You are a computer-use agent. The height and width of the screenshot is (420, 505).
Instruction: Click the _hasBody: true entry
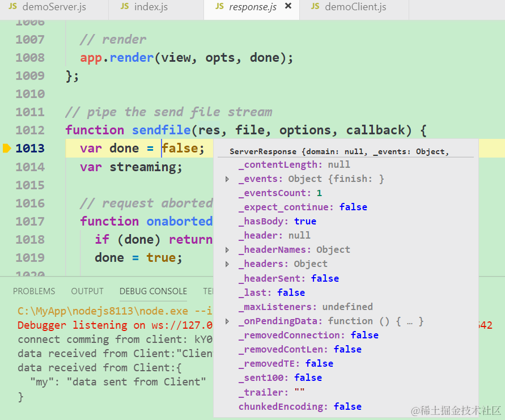[x=277, y=221]
